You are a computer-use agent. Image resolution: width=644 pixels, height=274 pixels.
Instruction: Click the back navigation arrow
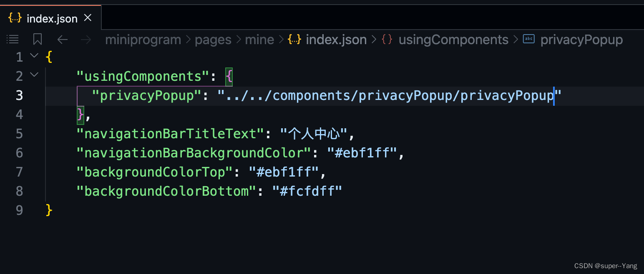[62, 40]
